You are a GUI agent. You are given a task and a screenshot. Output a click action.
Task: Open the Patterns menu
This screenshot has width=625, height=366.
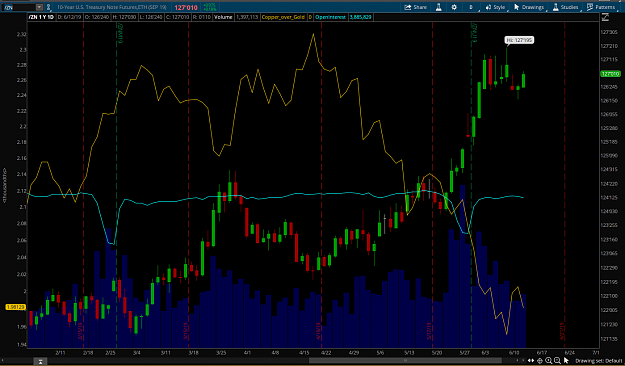[601, 7]
